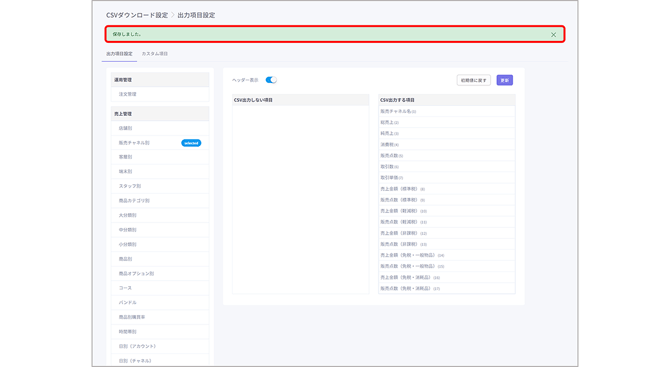Select 商品オプション別 in the sidebar
This screenshot has width=670, height=367.
[x=160, y=273]
